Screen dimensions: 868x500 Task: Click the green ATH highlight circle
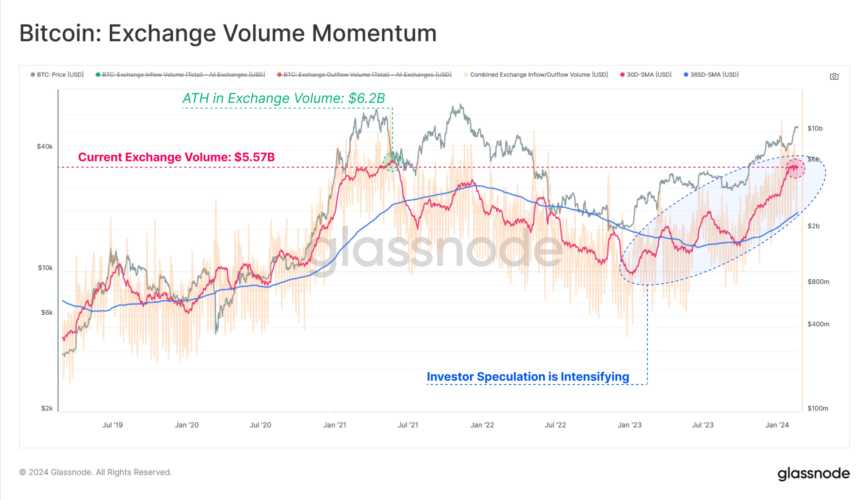(x=392, y=161)
